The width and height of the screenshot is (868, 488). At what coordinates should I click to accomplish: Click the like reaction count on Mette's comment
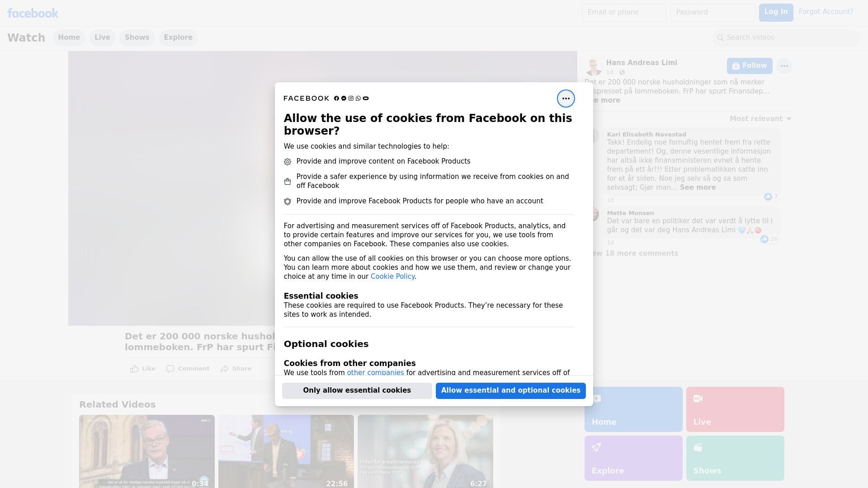(x=769, y=239)
